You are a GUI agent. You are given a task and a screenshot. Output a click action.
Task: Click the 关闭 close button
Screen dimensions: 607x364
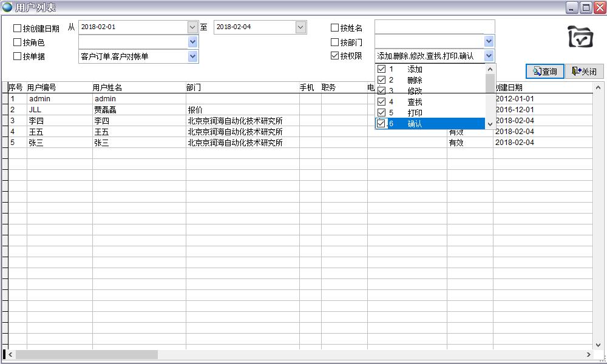pos(584,72)
